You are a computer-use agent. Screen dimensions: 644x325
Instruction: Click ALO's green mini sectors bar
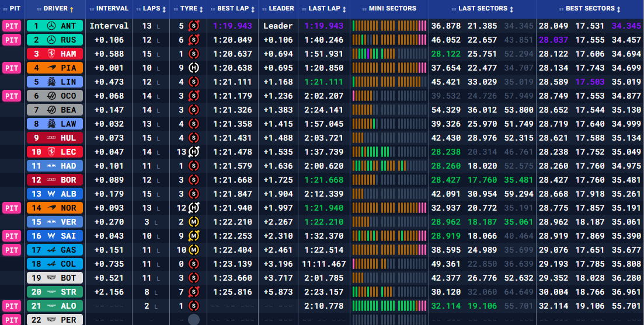tap(389, 306)
